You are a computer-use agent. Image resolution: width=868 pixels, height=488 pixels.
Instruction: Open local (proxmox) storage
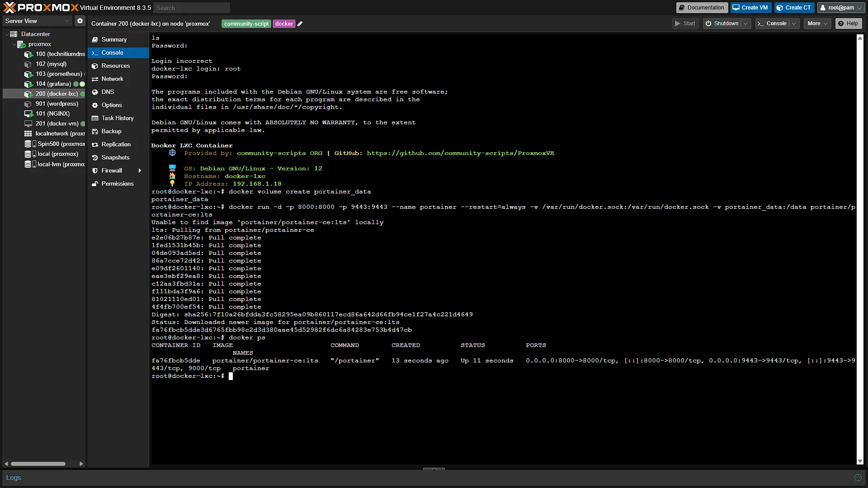[57, 154]
